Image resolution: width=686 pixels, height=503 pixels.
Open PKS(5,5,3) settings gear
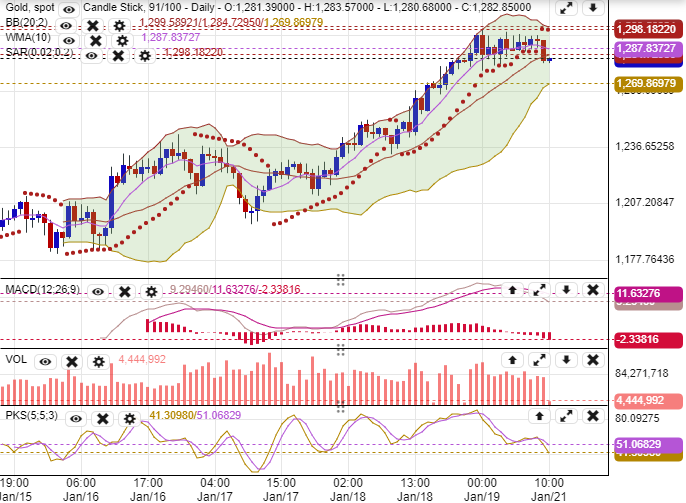coord(129,418)
